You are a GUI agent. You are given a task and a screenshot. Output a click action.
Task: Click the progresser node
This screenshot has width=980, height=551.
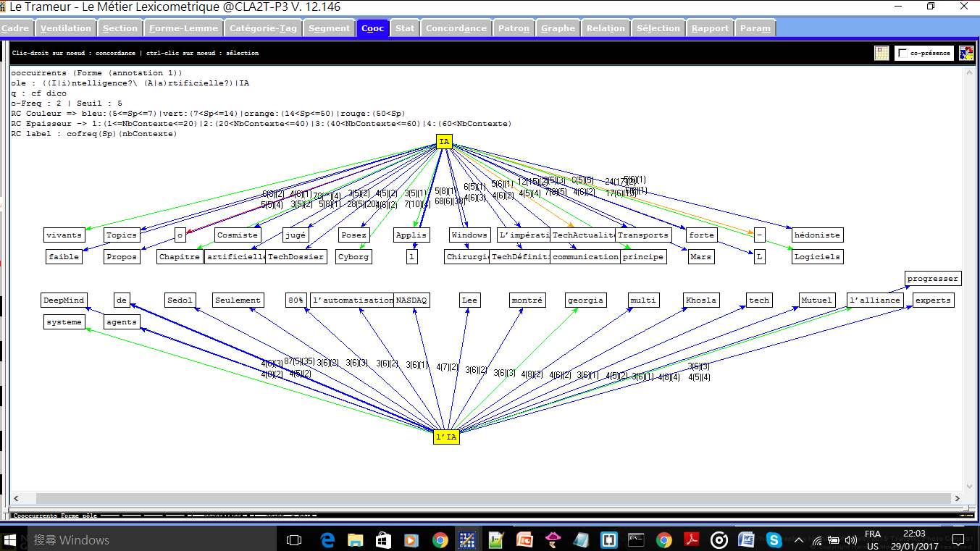933,279
